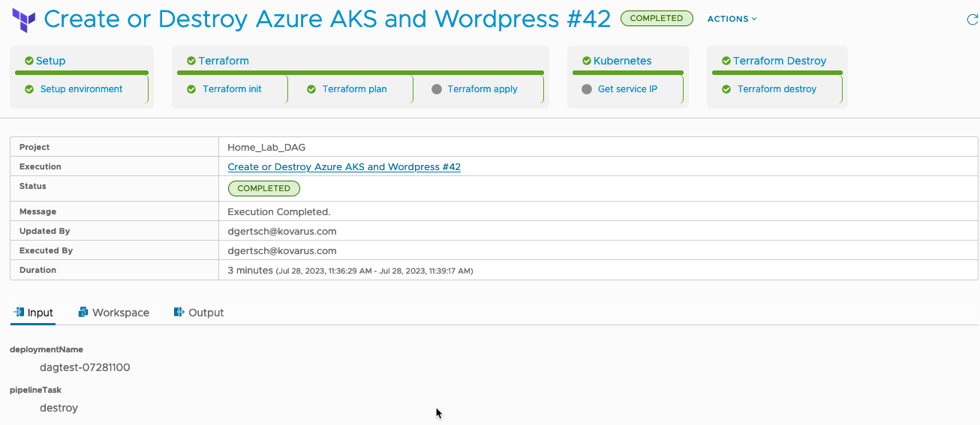
Task: Open the Get service IP task
Action: point(627,89)
